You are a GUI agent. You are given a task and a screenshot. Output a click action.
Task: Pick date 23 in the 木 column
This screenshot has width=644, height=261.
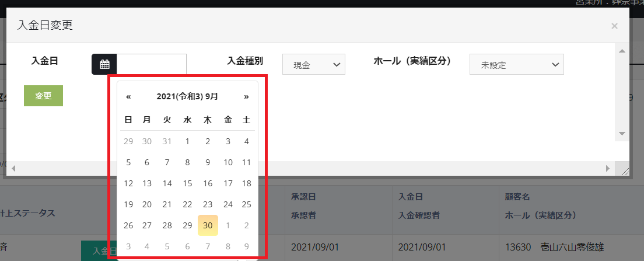[x=208, y=204]
